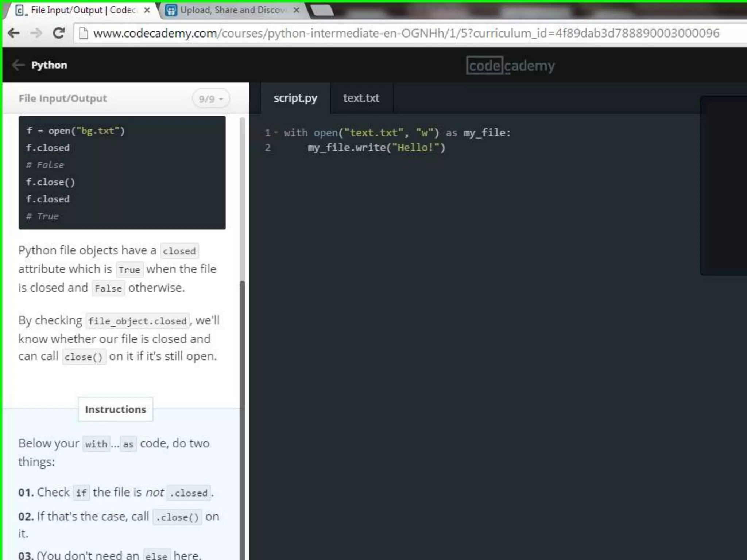The image size is (747, 560).
Task: Open the script.py editor tab
Action: pos(295,98)
